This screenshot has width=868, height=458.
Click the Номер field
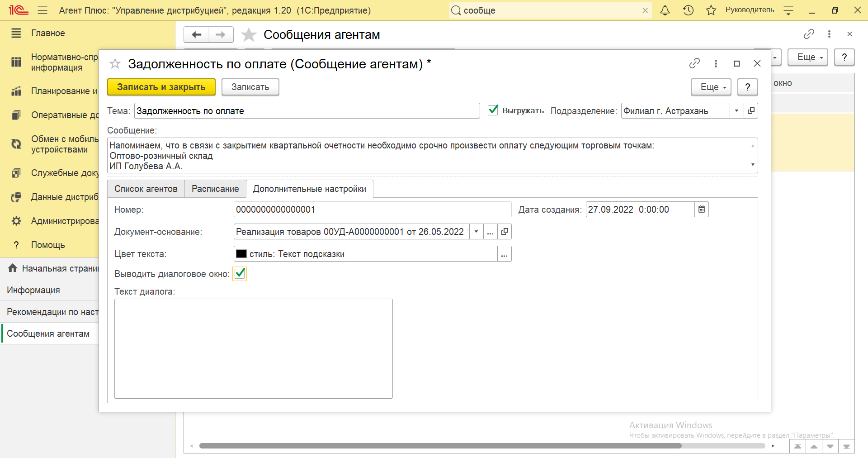coord(373,210)
